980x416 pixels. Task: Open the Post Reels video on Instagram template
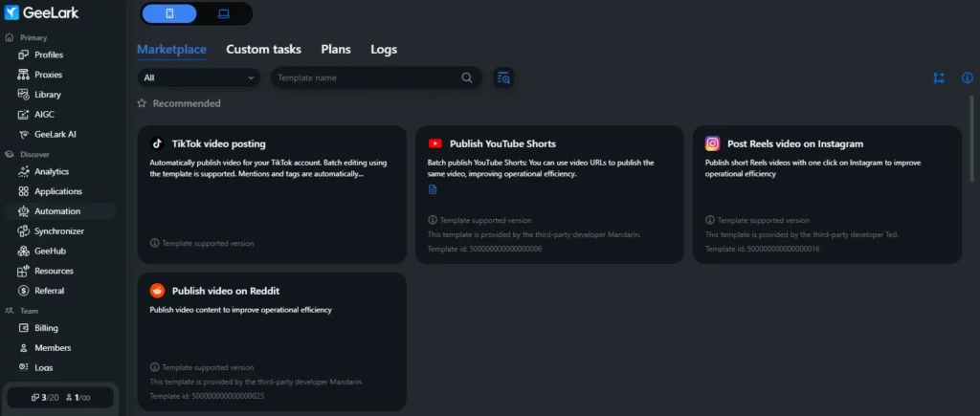pyautogui.click(x=827, y=194)
